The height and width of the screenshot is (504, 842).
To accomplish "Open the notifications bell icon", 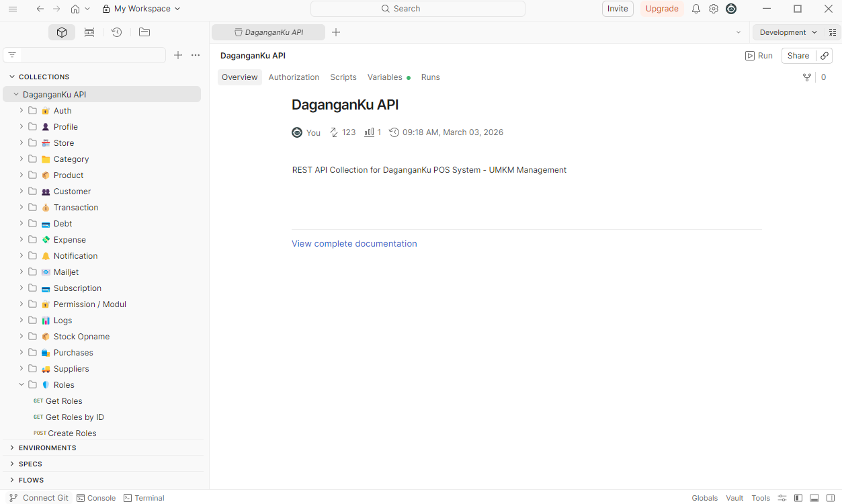I will coord(696,9).
